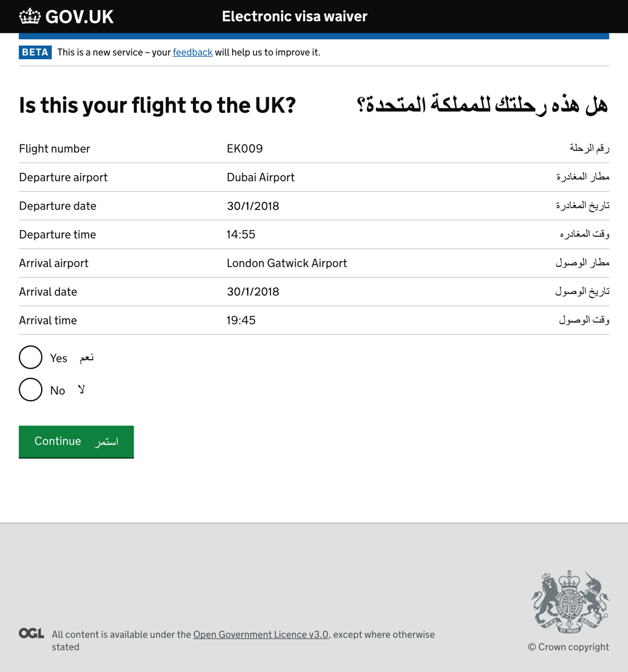Click the flight number value EK009
The height and width of the screenshot is (672, 628).
[244, 149]
